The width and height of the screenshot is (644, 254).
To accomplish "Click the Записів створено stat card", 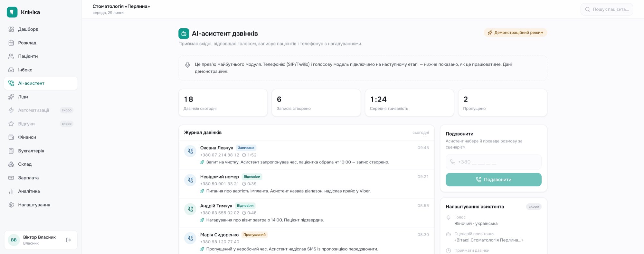I will (x=316, y=103).
